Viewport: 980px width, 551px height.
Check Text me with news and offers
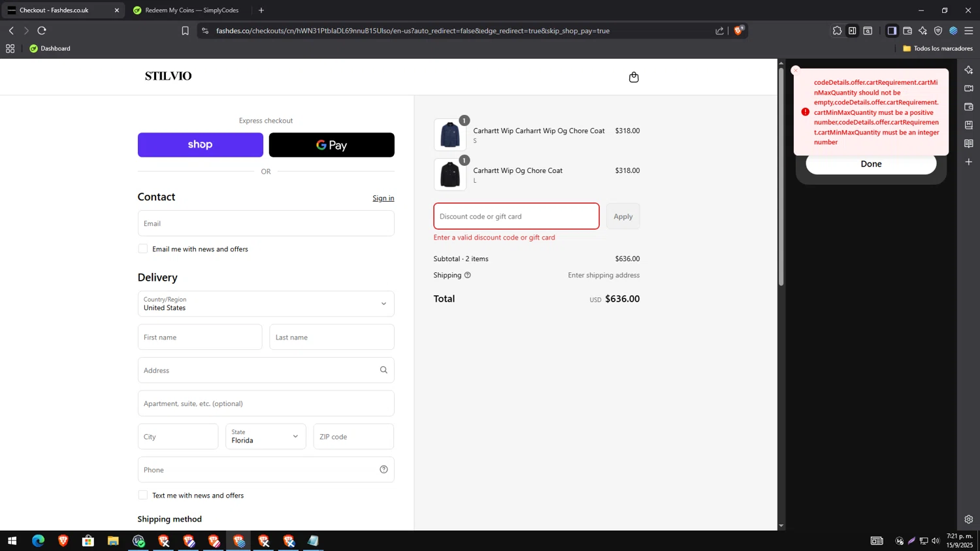143,495
